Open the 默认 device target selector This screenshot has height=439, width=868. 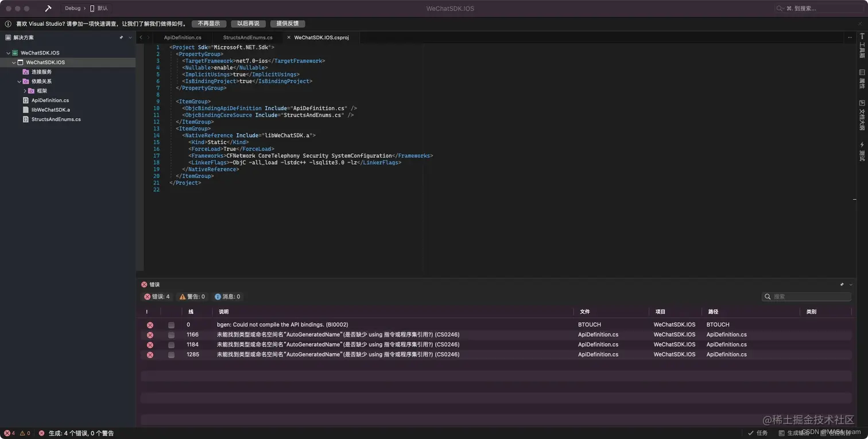pos(99,9)
